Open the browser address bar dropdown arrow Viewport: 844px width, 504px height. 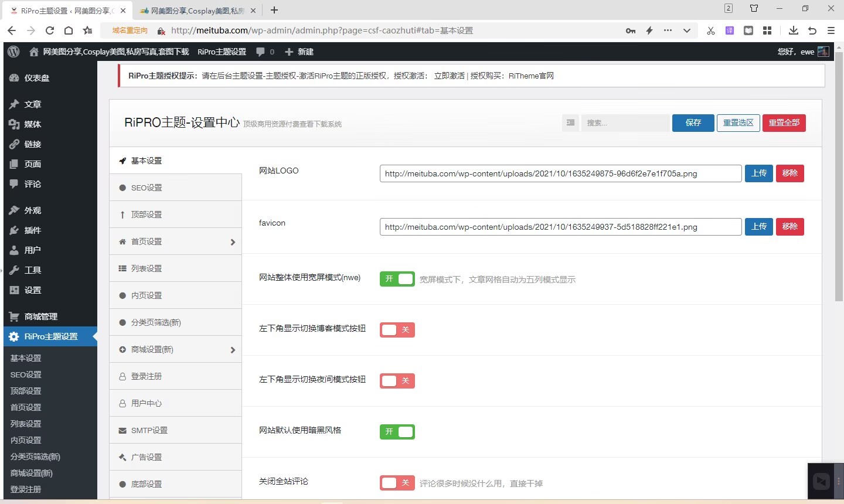pos(687,30)
